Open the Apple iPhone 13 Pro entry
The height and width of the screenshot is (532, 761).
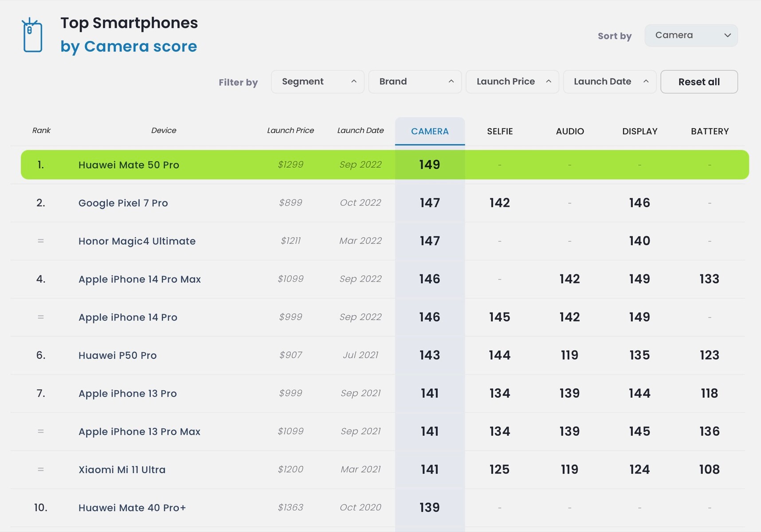[128, 394]
